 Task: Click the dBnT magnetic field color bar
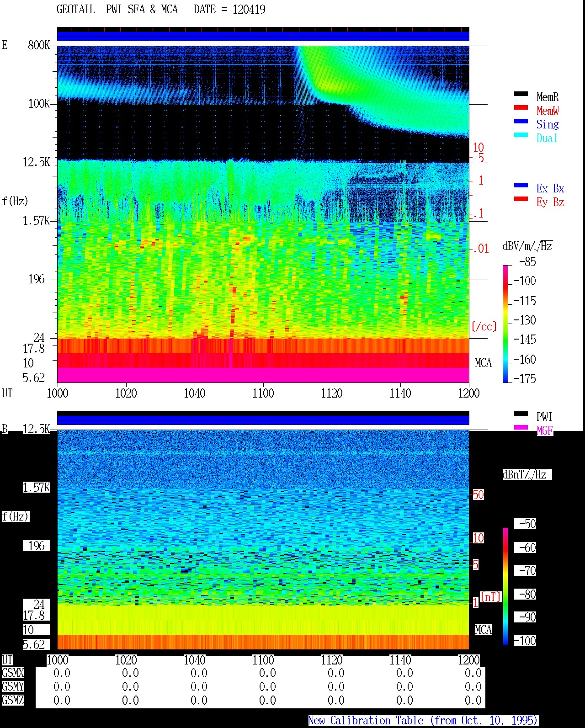coord(505,586)
